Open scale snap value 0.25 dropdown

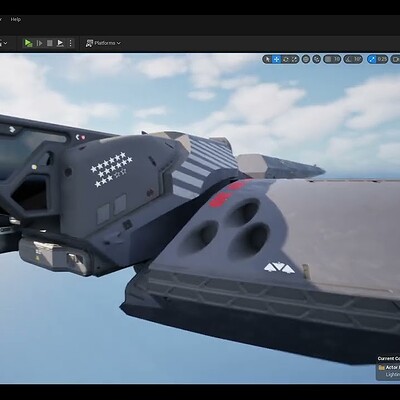[x=382, y=59]
